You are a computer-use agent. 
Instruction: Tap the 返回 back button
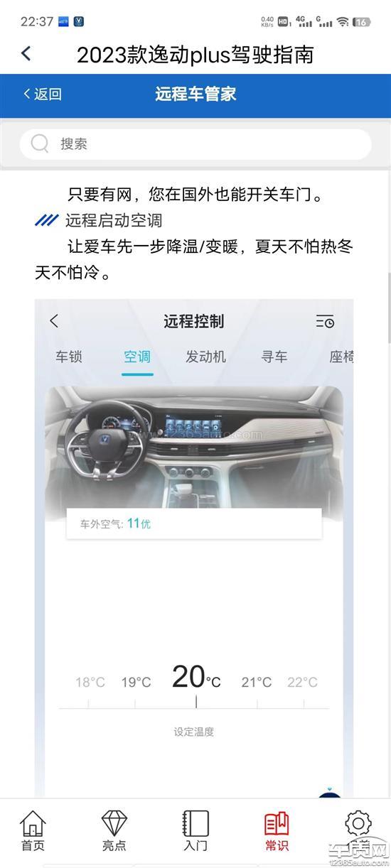pos(43,94)
